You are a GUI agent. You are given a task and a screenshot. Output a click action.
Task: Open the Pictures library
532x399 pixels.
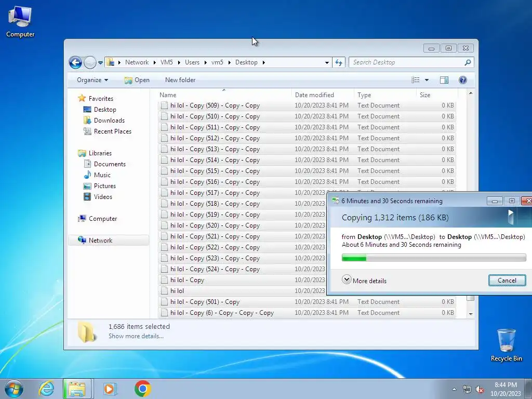pos(104,186)
